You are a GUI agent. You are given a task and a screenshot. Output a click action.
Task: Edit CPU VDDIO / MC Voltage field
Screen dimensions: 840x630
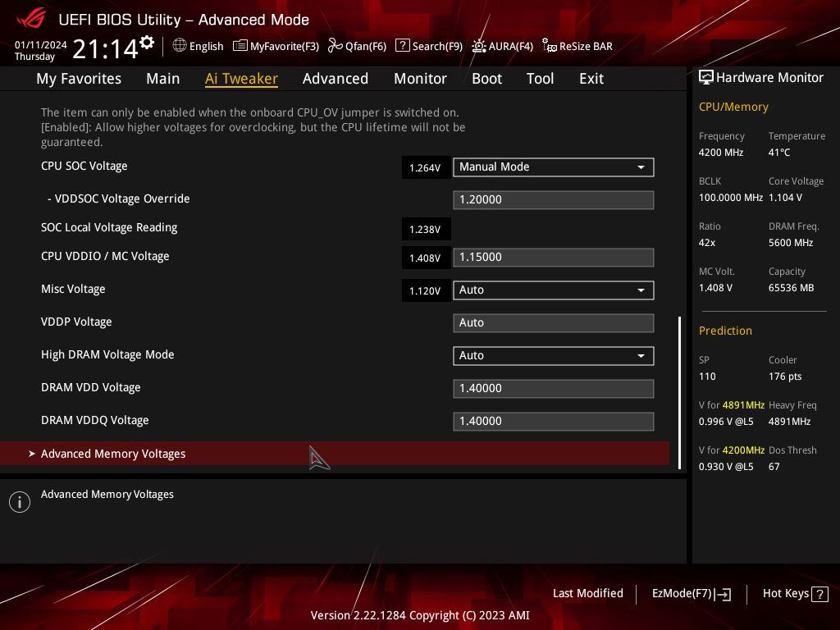click(554, 257)
